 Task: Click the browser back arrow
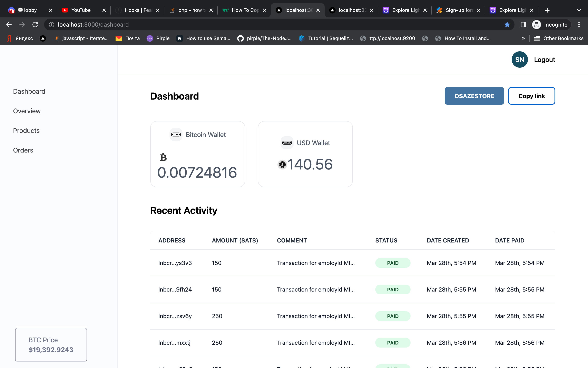pyautogui.click(x=9, y=25)
